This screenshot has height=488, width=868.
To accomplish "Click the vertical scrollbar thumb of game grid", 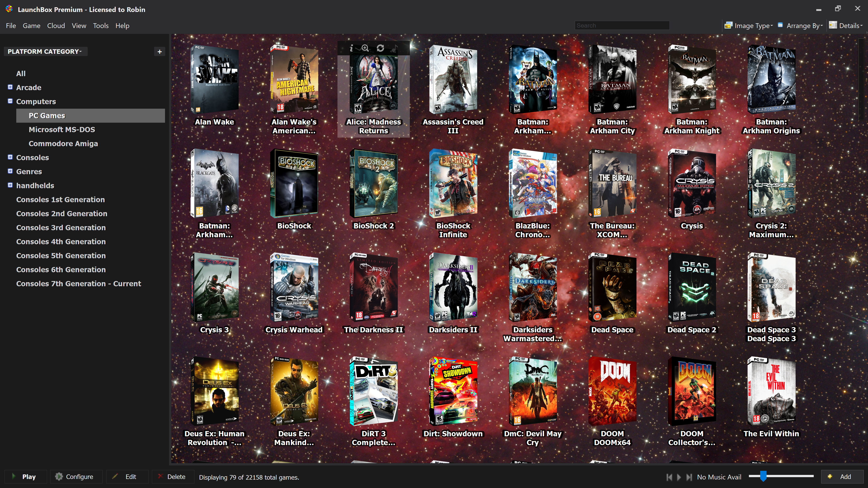I will (861, 79).
